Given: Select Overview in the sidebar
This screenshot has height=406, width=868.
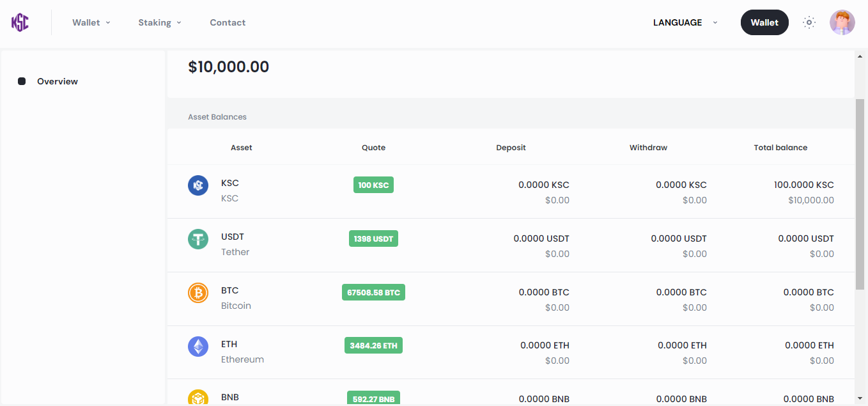Looking at the screenshot, I should 58,81.
